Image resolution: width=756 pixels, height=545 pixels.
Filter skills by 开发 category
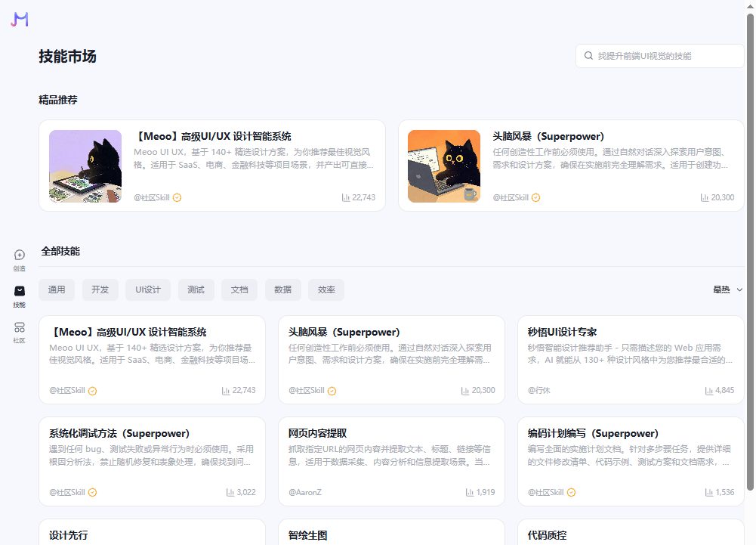pyautogui.click(x=100, y=290)
